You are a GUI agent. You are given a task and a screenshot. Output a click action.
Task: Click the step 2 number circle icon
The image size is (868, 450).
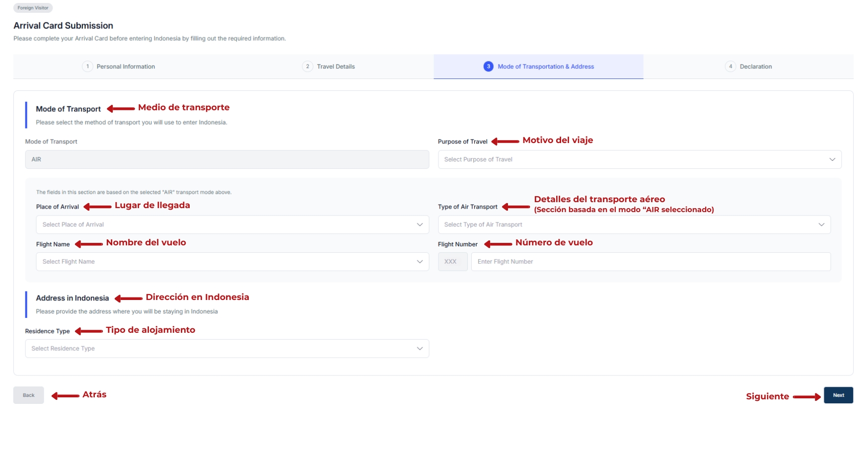(307, 67)
